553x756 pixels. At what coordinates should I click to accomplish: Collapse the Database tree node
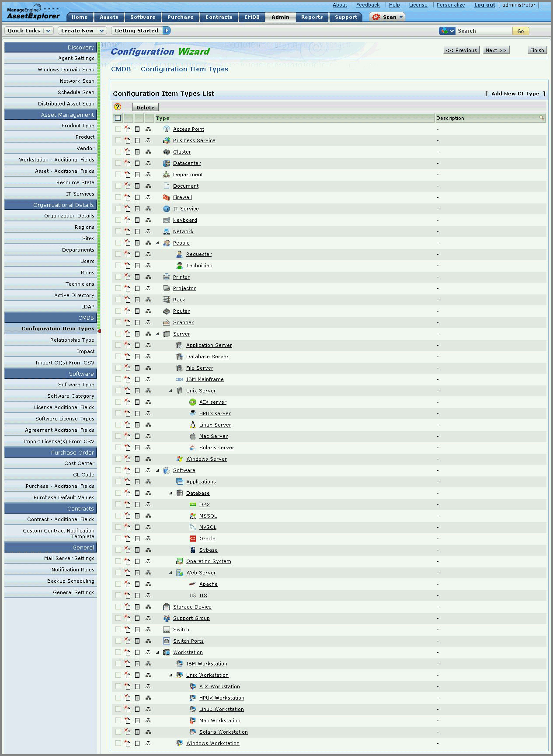pyautogui.click(x=171, y=493)
